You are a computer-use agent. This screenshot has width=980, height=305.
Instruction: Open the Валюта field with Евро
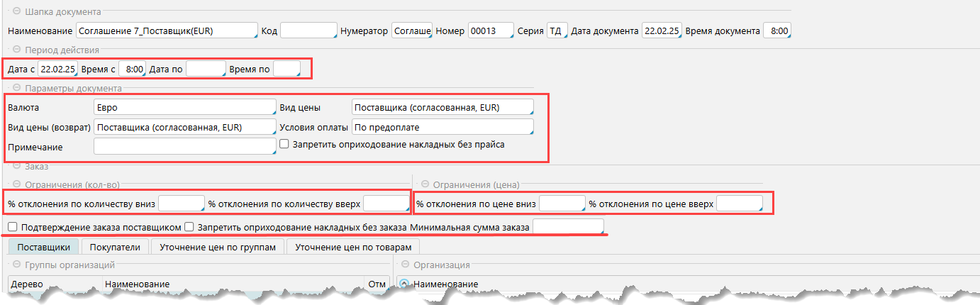(184, 107)
